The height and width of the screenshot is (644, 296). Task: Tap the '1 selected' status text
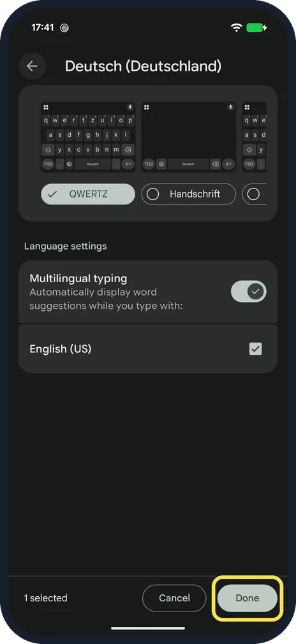click(46, 598)
